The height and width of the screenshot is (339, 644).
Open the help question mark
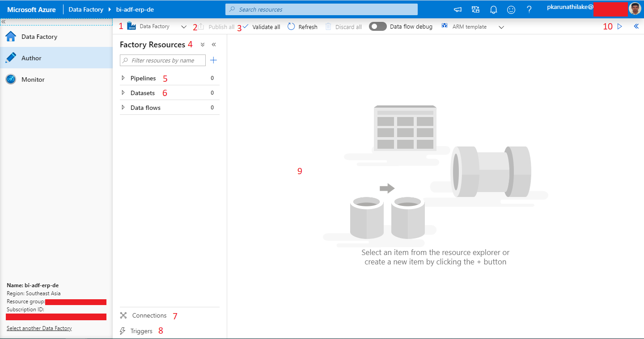529,9
